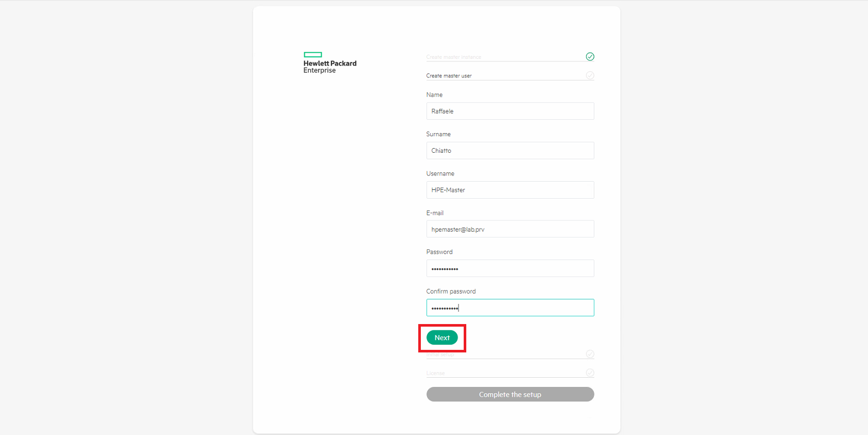Image resolution: width=868 pixels, height=435 pixels.
Task: Click the green check icon for Create master instance
Action: (590, 57)
